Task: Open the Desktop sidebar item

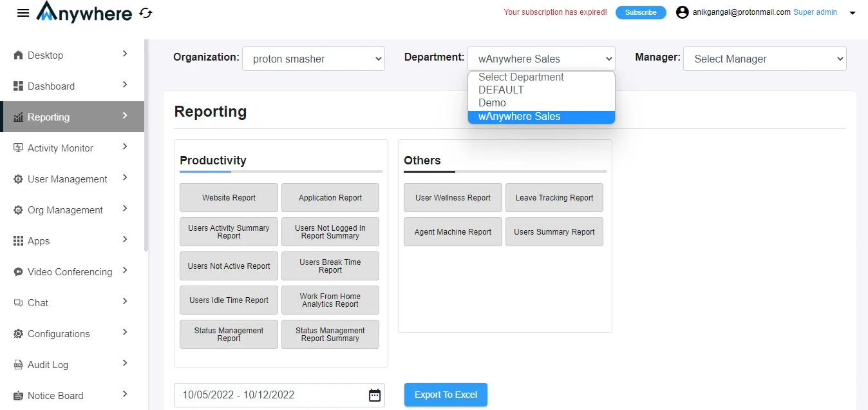Action: coord(72,55)
